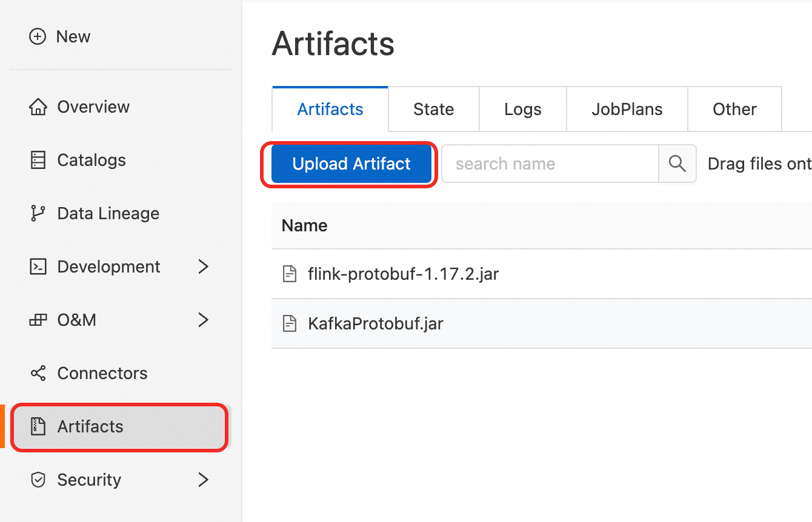Click the Catalogs sidebar icon
Viewport: 812px width, 522px height.
click(38, 160)
